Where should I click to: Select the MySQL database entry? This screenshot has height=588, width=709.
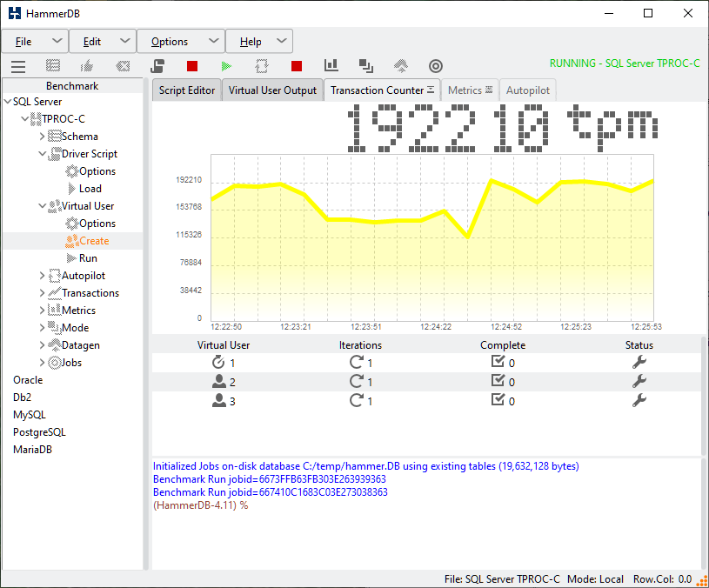click(x=30, y=415)
